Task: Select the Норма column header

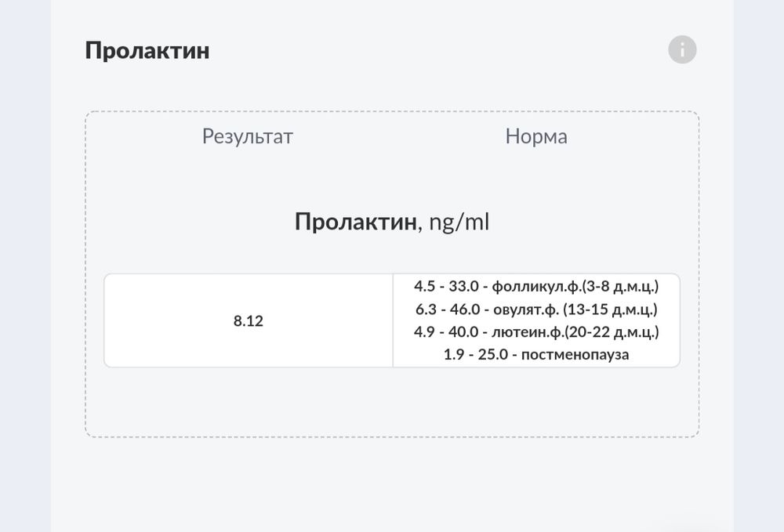Action: [536, 136]
